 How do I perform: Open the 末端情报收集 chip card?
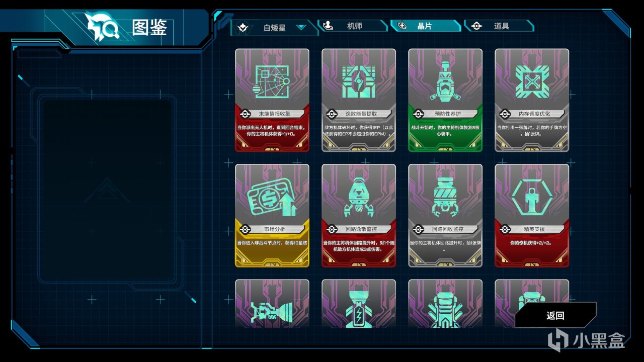[x=272, y=100]
